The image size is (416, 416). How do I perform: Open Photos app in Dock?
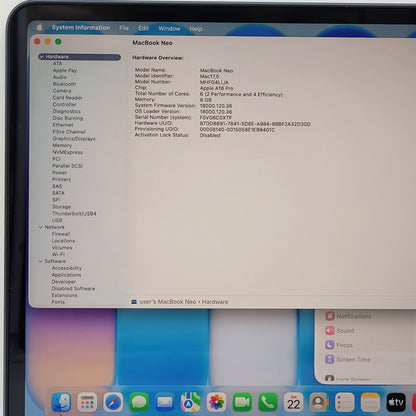click(x=216, y=402)
